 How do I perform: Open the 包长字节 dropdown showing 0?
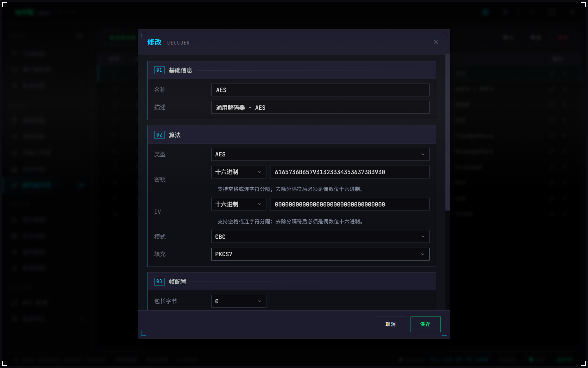click(x=239, y=301)
